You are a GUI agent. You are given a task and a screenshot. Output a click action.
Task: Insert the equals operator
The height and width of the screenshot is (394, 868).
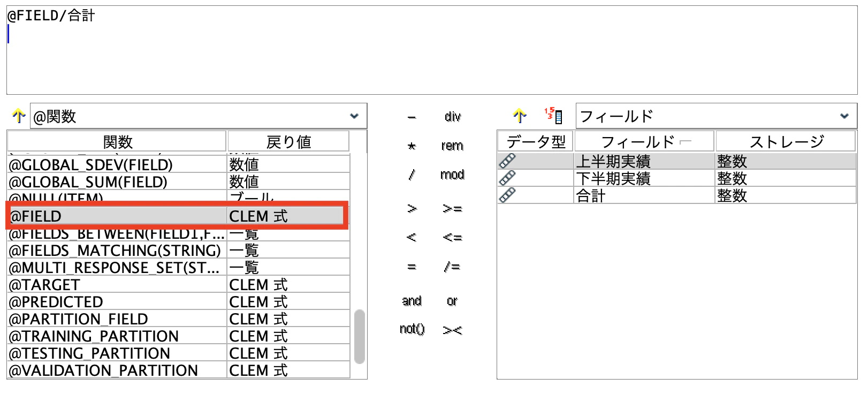412,267
